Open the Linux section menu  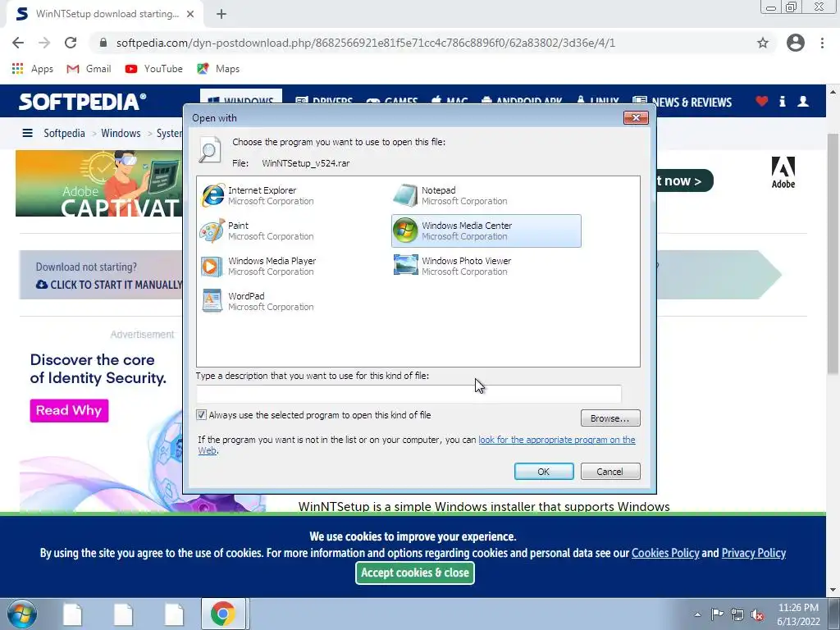pyautogui.click(x=598, y=101)
